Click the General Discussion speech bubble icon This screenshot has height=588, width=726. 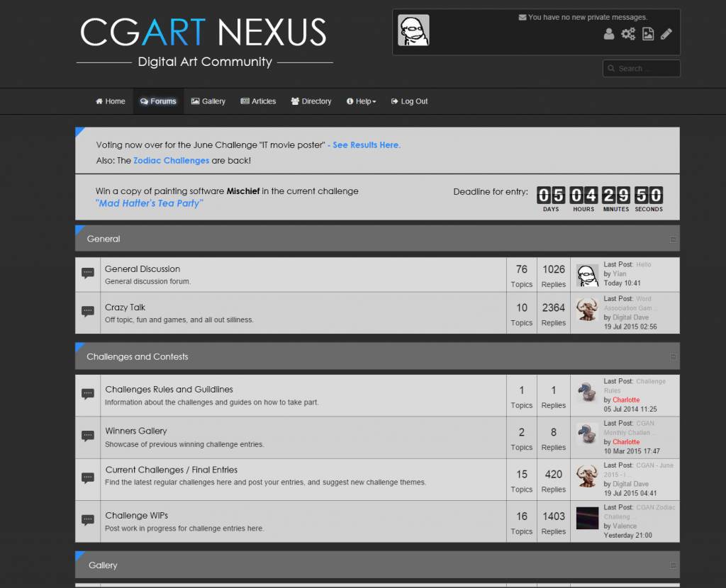coord(88,273)
